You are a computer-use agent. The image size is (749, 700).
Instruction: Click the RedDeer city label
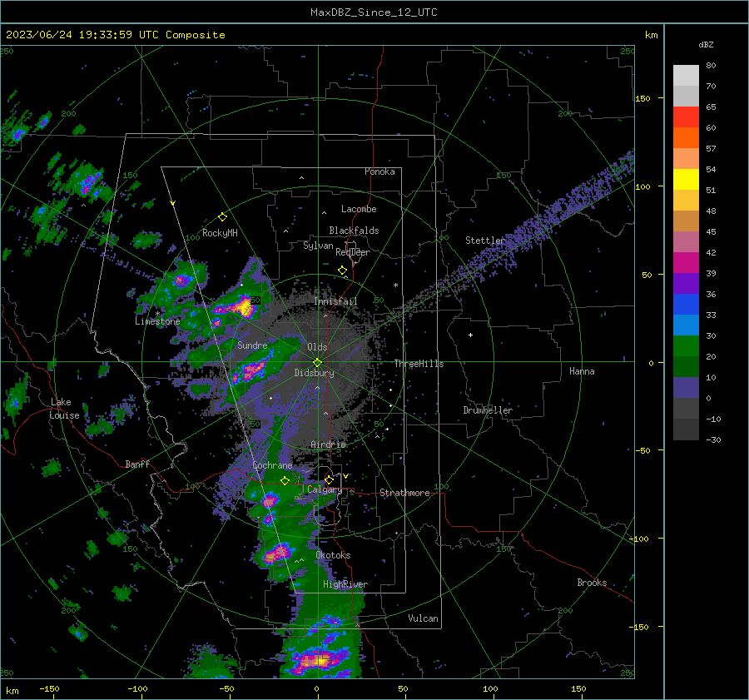point(353,252)
